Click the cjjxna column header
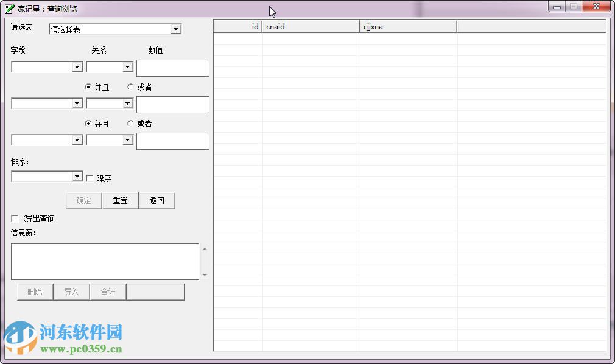615x364 pixels. click(x=409, y=27)
